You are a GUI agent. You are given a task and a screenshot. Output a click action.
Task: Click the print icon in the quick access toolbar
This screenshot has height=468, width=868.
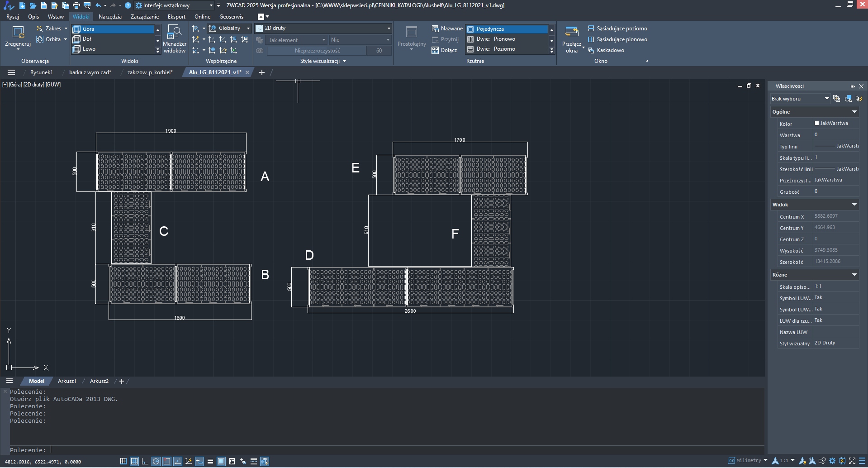[x=76, y=5]
